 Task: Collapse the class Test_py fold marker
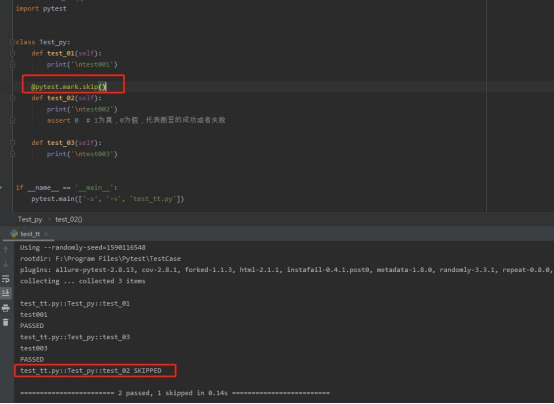(x=12, y=42)
